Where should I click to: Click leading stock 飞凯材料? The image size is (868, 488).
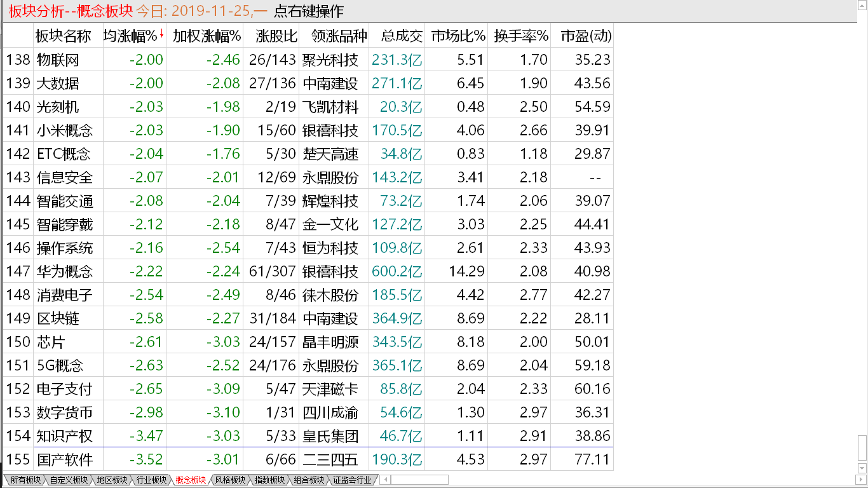[330, 107]
